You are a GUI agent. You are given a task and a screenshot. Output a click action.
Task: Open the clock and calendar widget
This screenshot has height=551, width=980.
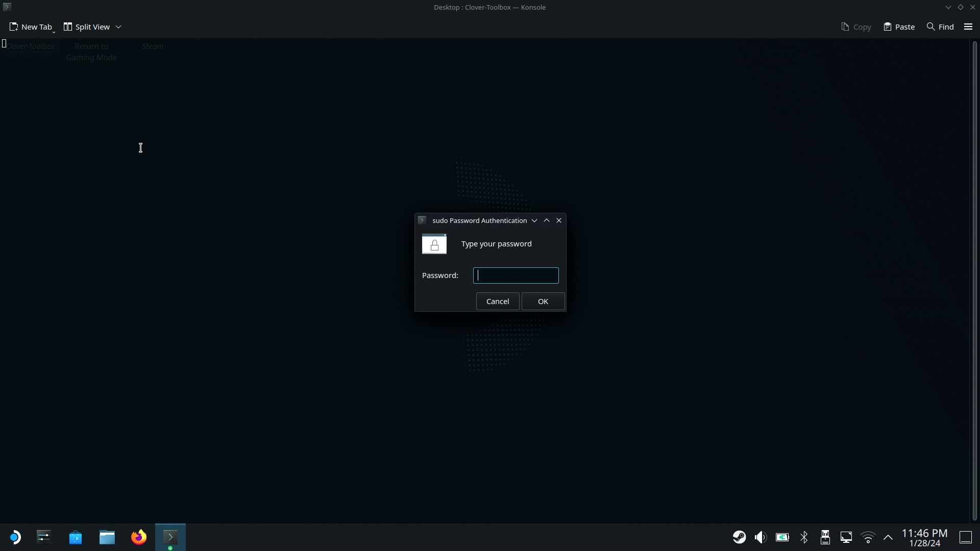pos(924,537)
